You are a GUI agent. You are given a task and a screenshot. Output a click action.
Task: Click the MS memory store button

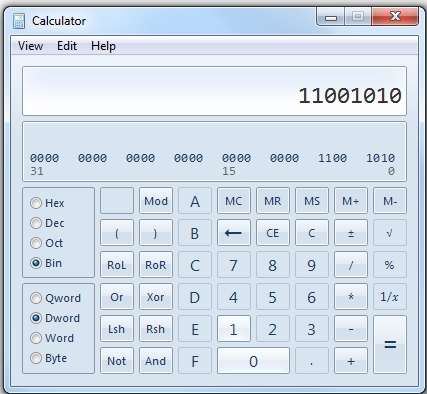point(312,201)
